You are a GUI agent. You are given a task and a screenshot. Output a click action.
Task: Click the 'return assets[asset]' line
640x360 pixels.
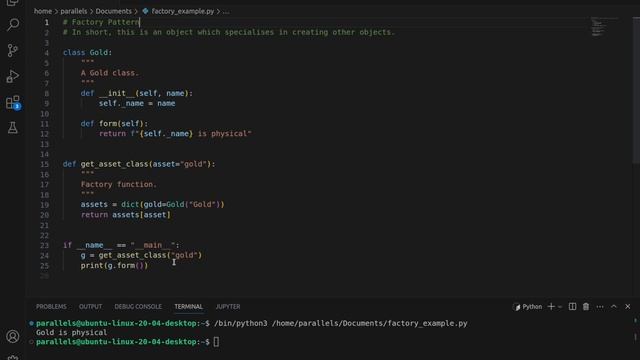tap(126, 215)
